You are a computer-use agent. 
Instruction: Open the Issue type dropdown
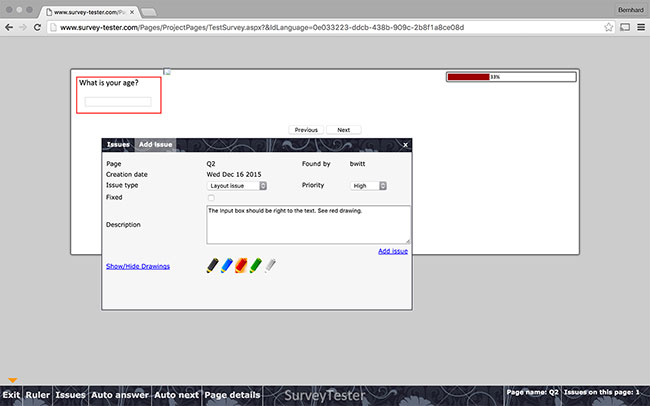[x=237, y=185]
